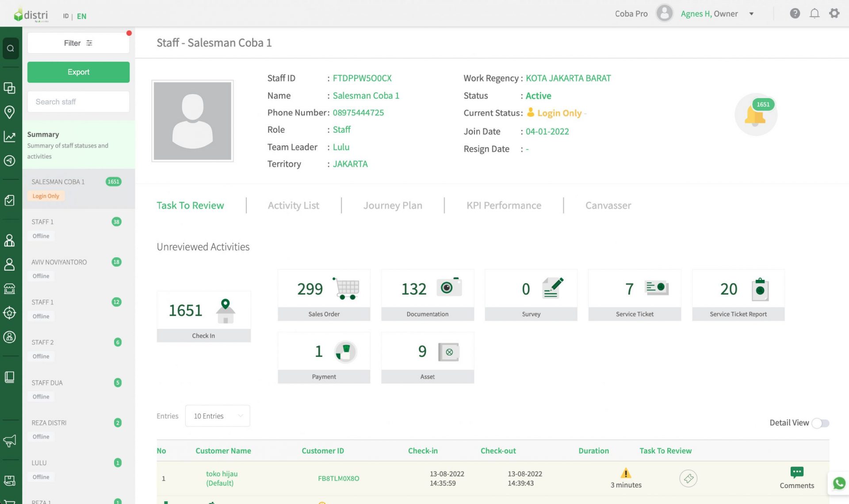The height and width of the screenshot is (504, 849).
Task: Click the notification bell in top bar
Action: point(814,14)
